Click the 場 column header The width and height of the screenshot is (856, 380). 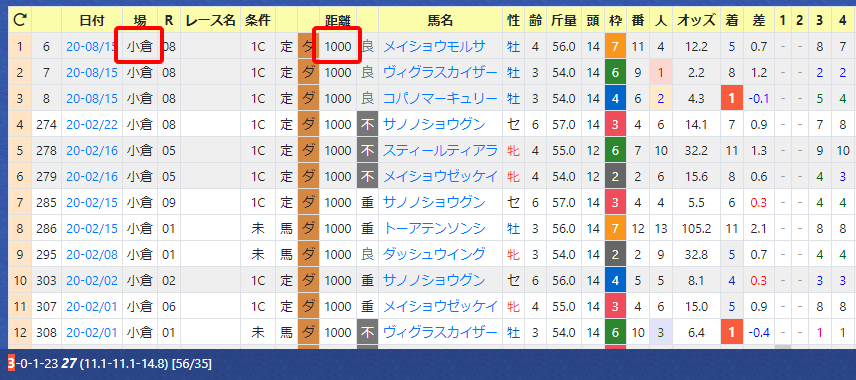point(140,21)
